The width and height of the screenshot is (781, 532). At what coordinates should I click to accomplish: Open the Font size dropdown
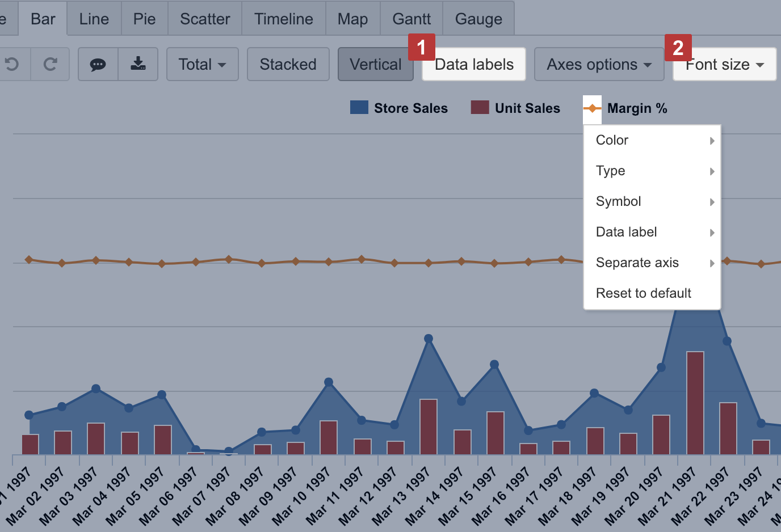click(x=724, y=64)
